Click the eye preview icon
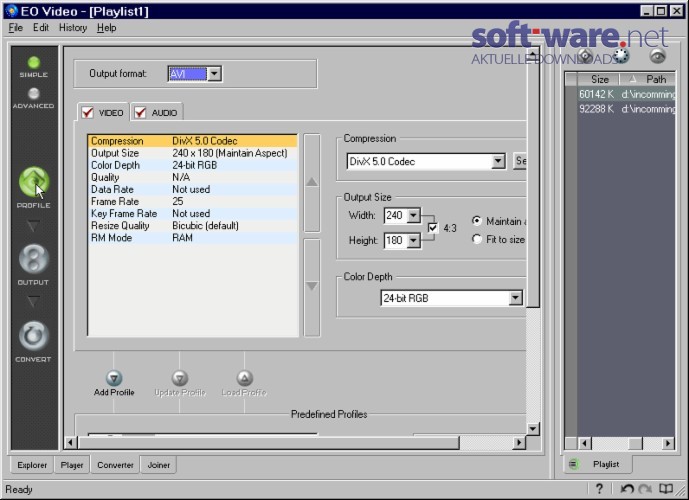 657,56
